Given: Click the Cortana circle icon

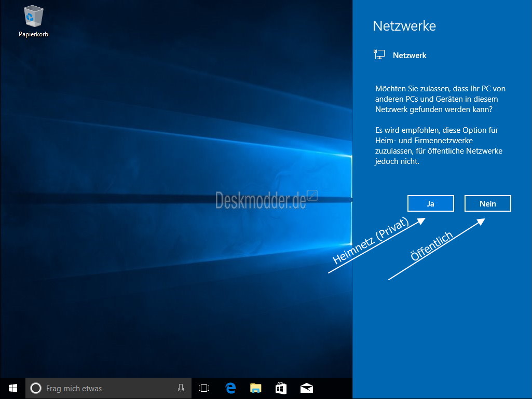Looking at the screenshot, I should point(36,388).
